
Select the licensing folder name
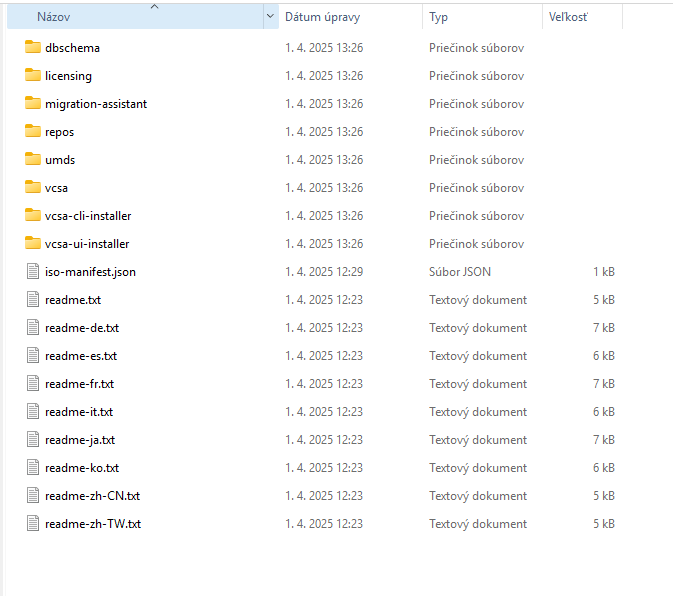tap(68, 76)
